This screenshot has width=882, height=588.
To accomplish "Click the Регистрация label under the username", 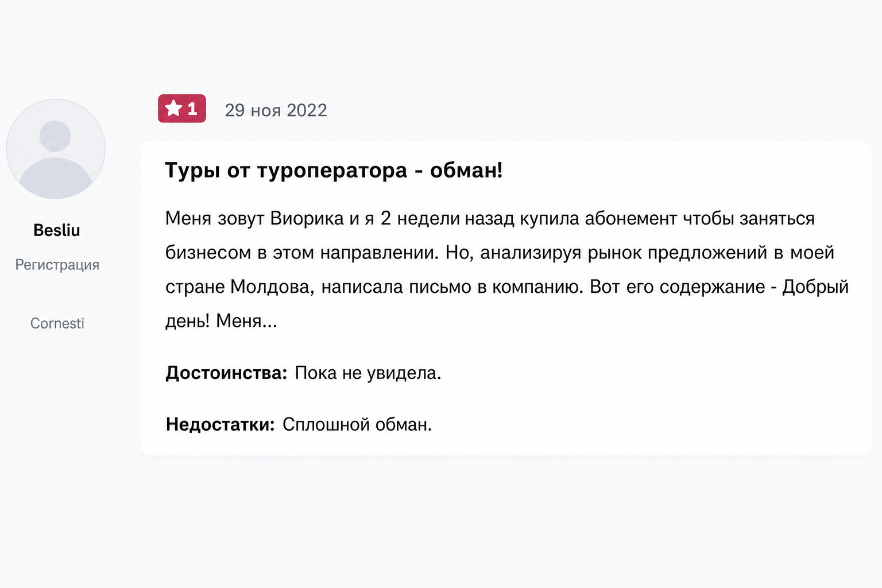I will 57,265.
